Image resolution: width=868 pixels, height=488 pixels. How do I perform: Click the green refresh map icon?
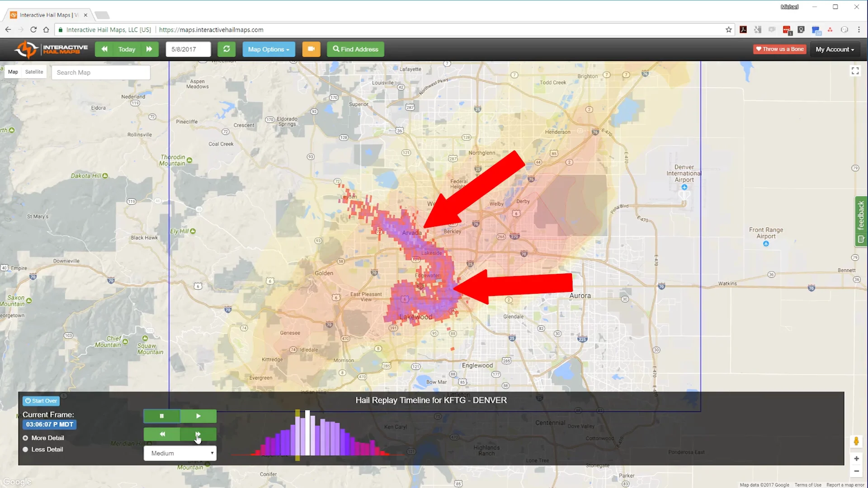(226, 49)
